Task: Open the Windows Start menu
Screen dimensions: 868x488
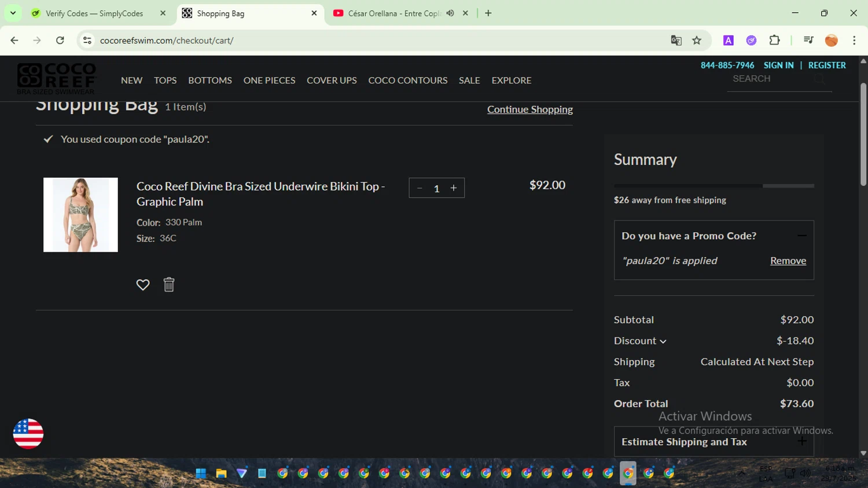Action: point(201,474)
